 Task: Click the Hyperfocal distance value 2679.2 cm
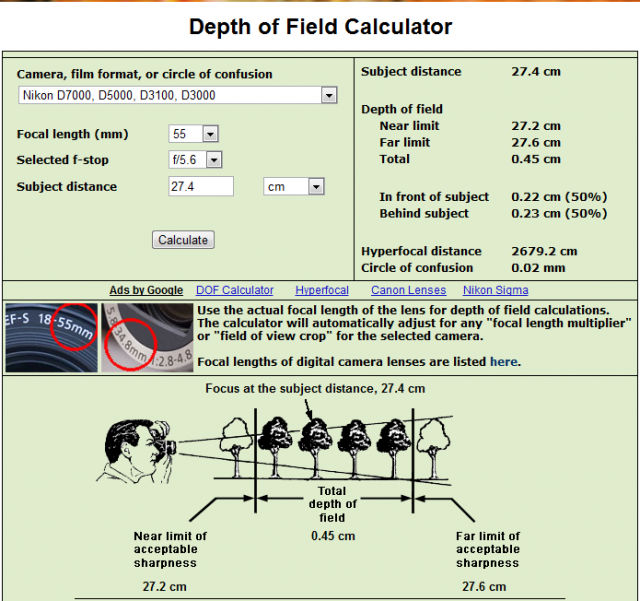point(544,251)
